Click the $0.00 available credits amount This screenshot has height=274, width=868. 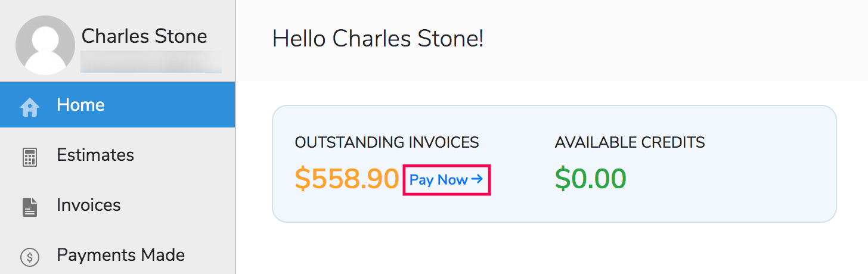[x=590, y=179]
